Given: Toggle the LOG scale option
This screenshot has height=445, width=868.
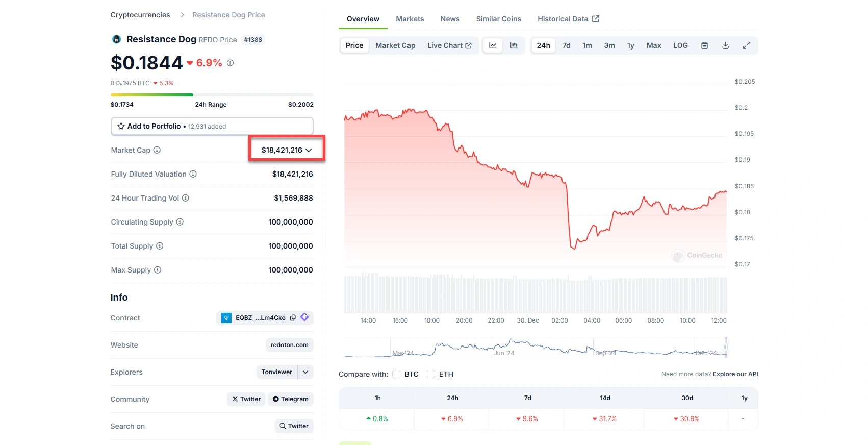Looking at the screenshot, I should pyautogui.click(x=680, y=45).
